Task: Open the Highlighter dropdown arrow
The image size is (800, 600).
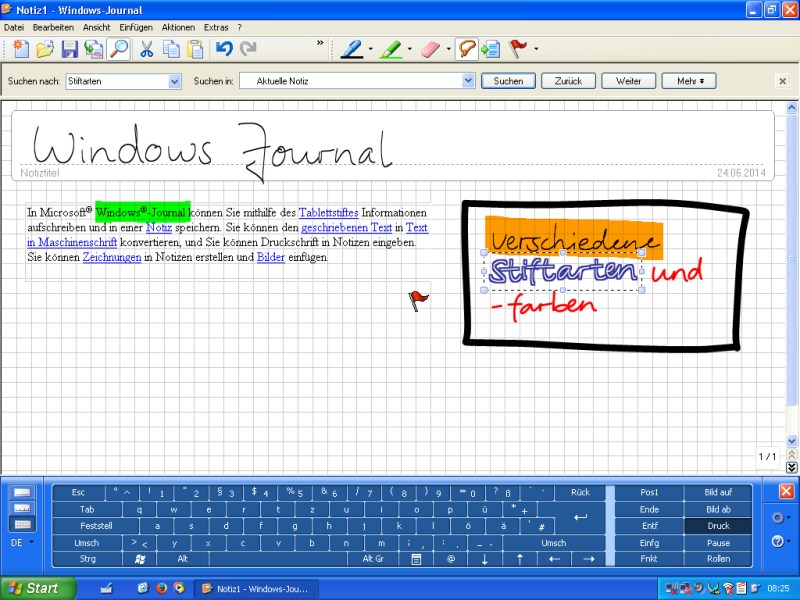Action: point(410,49)
